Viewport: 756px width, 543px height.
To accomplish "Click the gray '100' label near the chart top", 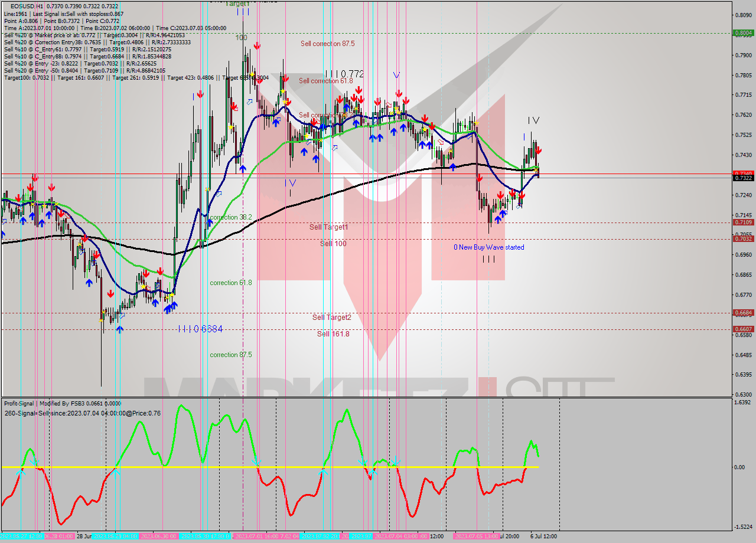I will (241, 38).
